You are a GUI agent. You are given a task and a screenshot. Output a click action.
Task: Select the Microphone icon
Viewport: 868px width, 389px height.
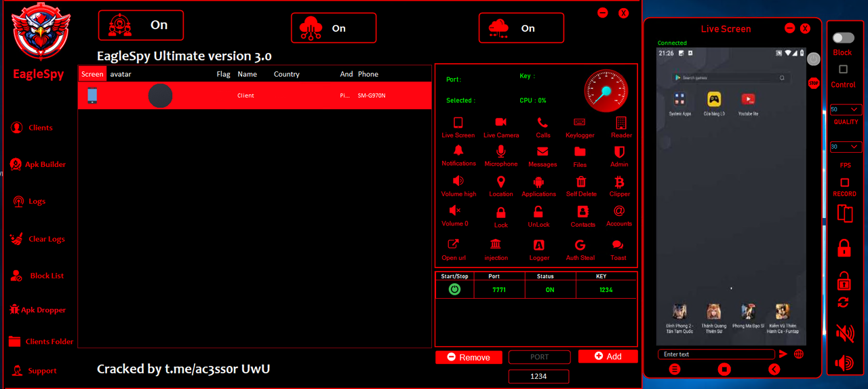[x=501, y=151]
